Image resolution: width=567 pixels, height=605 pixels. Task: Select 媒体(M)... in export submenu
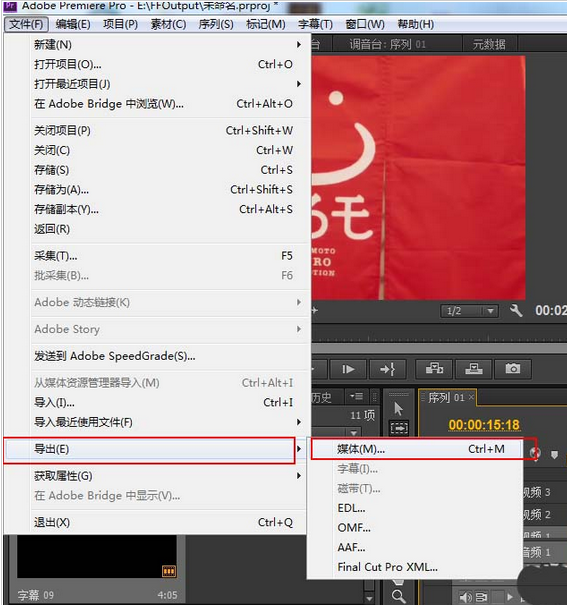[416, 449]
